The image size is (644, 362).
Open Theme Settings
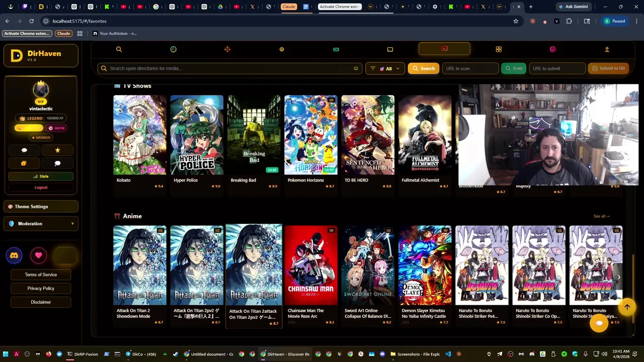pos(41,207)
